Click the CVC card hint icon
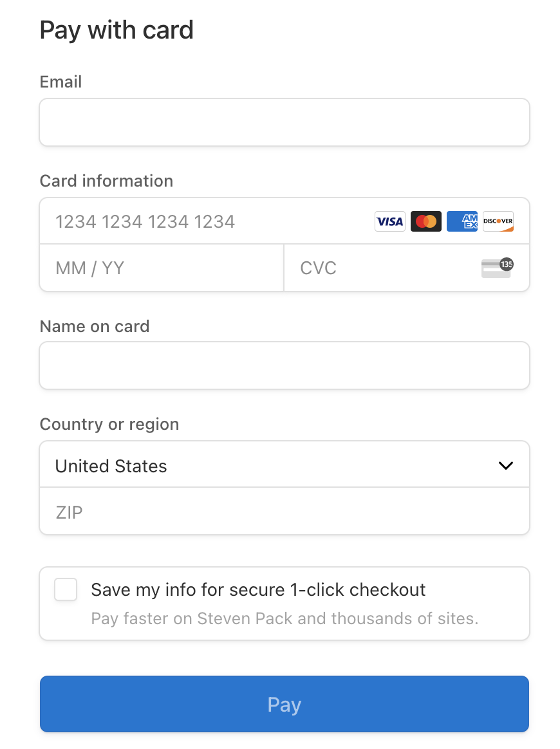 pos(497,268)
